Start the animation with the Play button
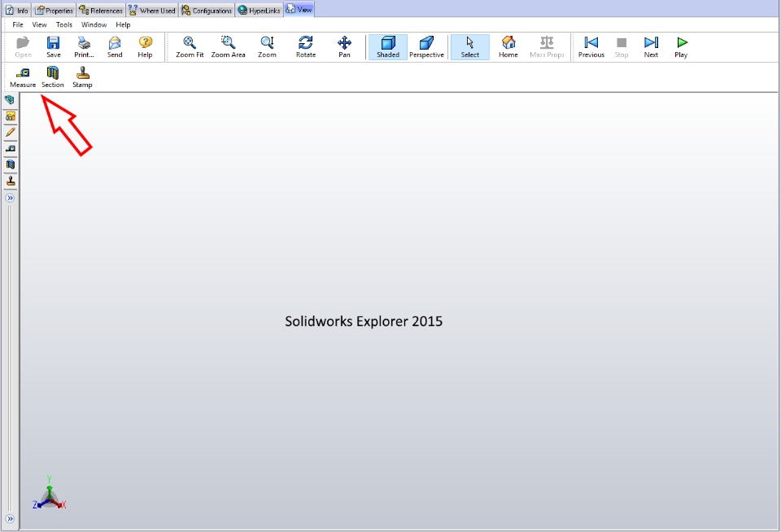Screen dimensions: 781x532 pos(681,47)
